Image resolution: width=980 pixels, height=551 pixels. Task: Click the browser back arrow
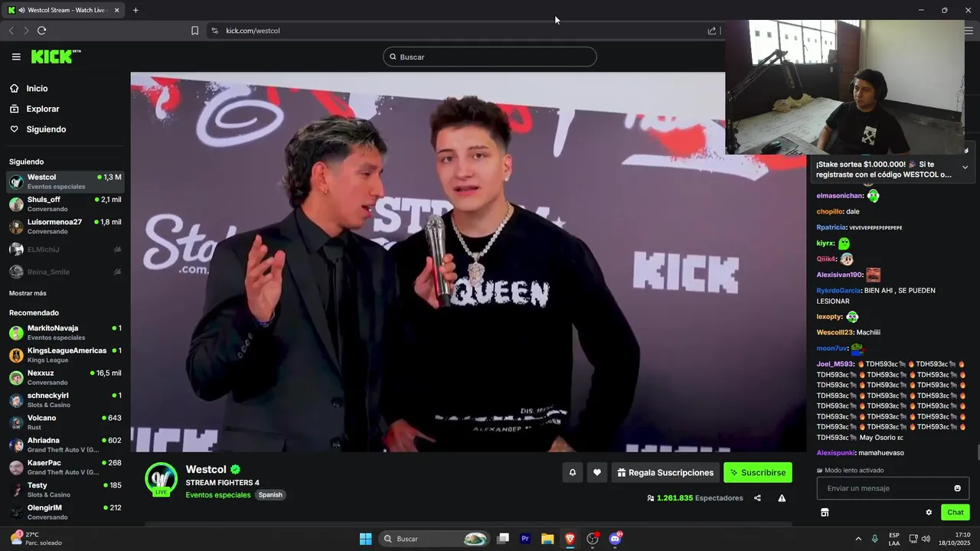[11, 31]
